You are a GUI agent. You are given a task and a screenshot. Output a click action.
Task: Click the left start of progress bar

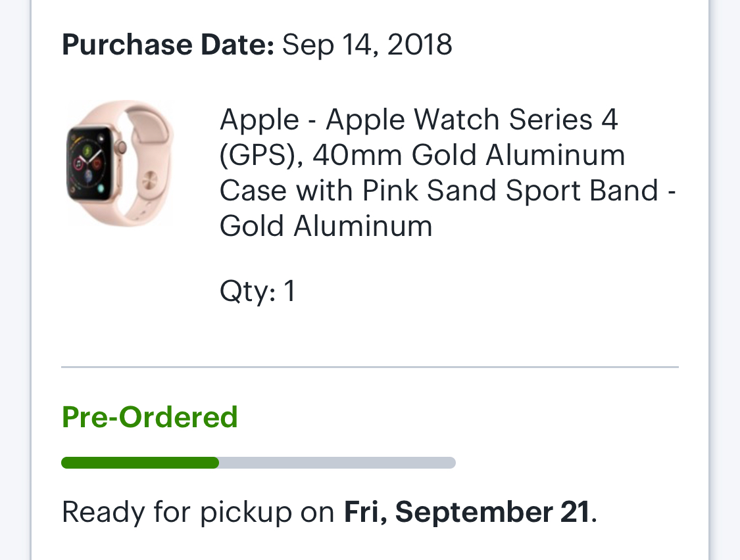(66, 463)
